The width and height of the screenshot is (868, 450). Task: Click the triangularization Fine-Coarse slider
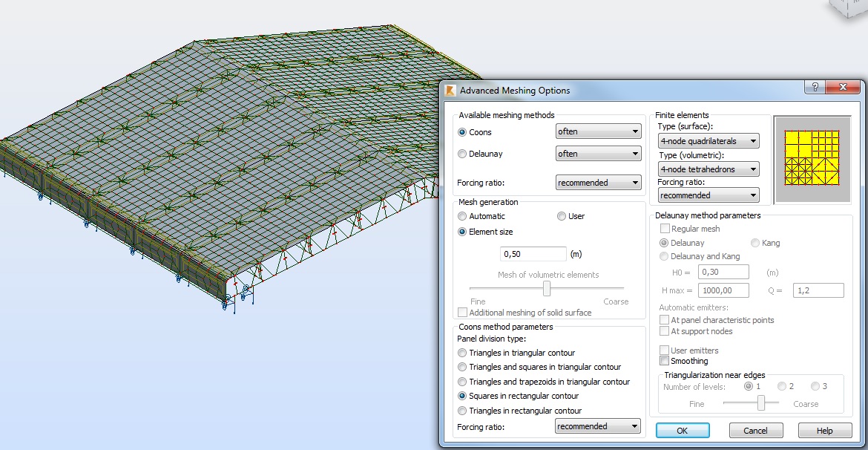click(760, 401)
